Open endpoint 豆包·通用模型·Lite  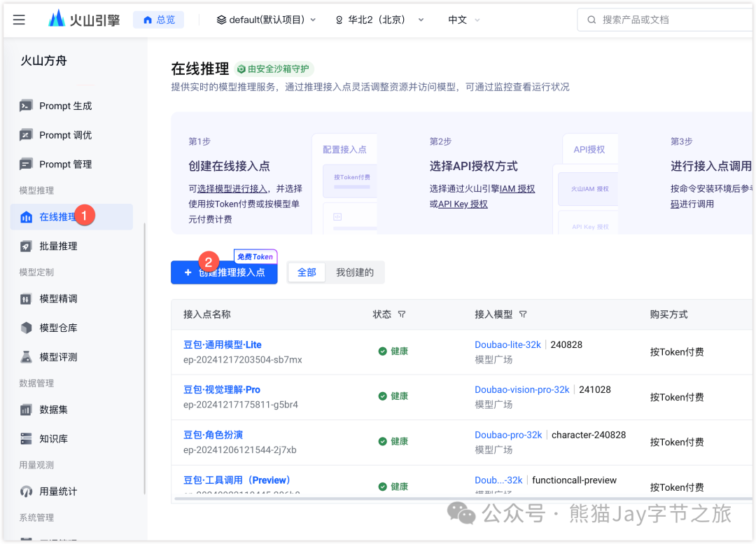[223, 345]
